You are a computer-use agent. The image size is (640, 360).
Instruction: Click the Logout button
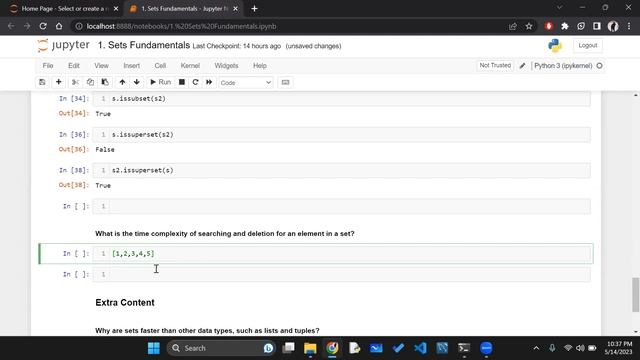tap(587, 45)
